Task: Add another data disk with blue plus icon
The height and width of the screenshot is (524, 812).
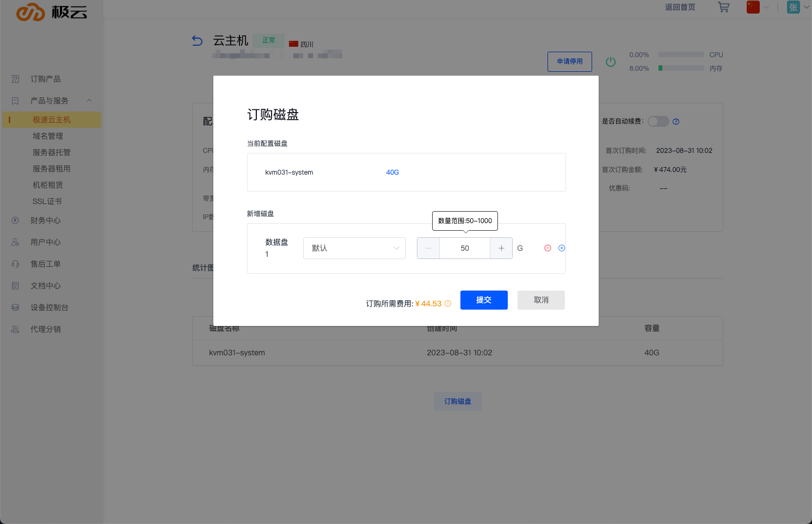Action: coord(562,248)
